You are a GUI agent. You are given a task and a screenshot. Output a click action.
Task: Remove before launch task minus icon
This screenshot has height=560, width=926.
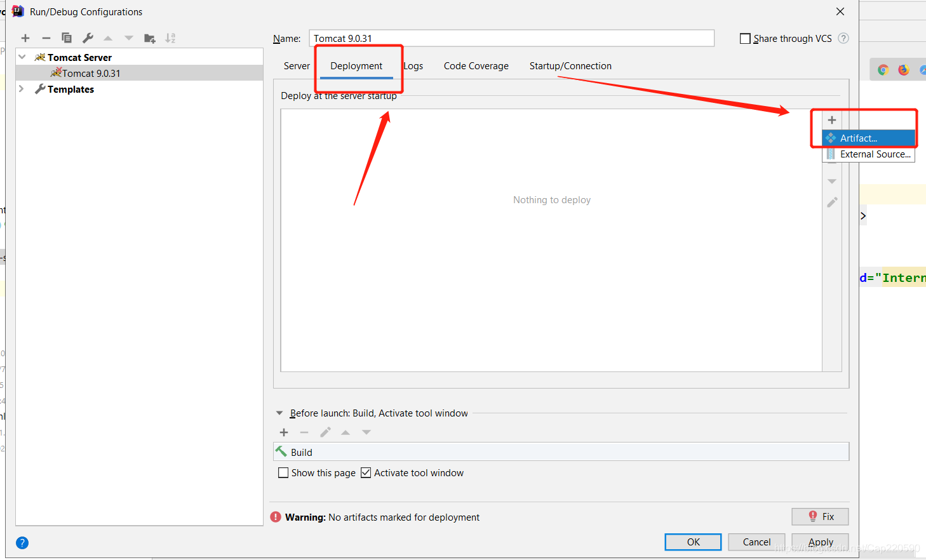[304, 432]
